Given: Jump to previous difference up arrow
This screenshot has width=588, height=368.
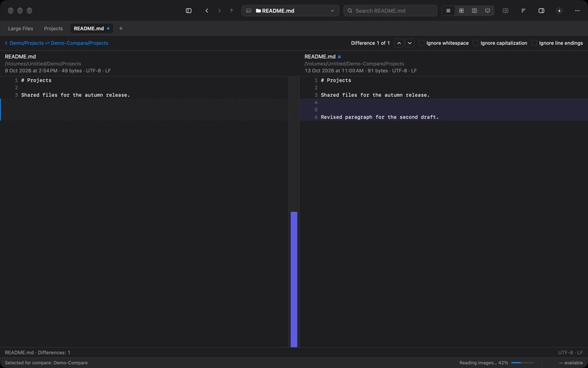Looking at the screenshot, I should pyautogui.click(x=399, y=43).
